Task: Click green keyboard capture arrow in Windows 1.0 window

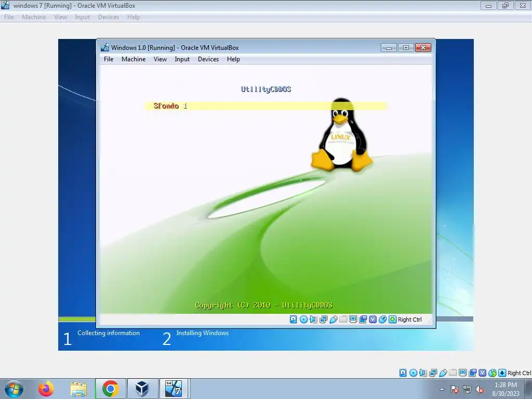Action: point(393,320)
